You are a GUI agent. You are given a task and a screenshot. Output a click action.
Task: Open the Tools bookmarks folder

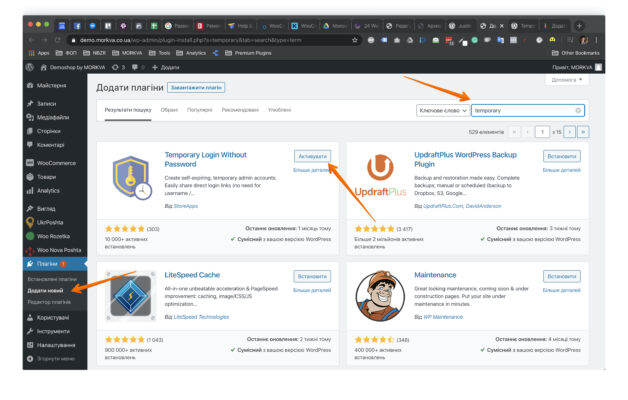click(159, 53)
